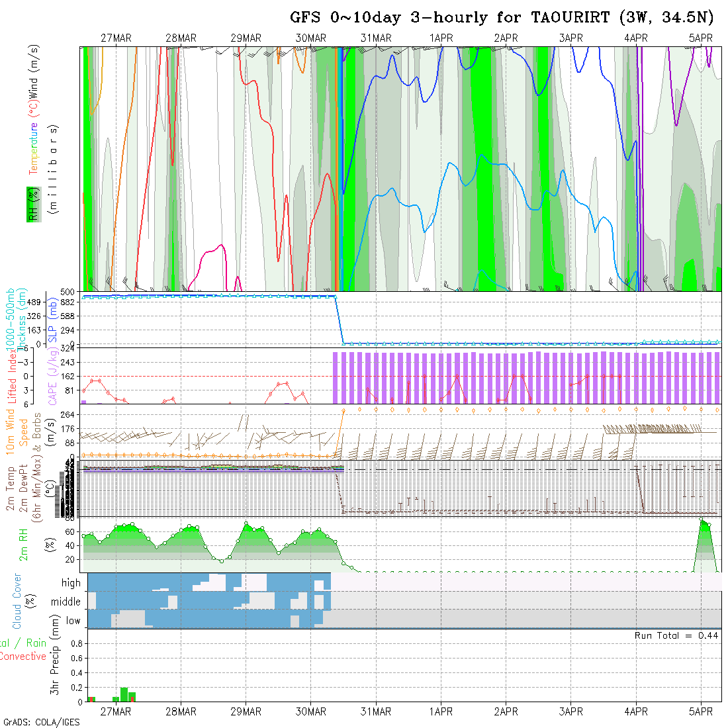Click the 'Run Total = 0.44' text
The height and width of the screenshot is (728, 728).
[x=676, y=635]
